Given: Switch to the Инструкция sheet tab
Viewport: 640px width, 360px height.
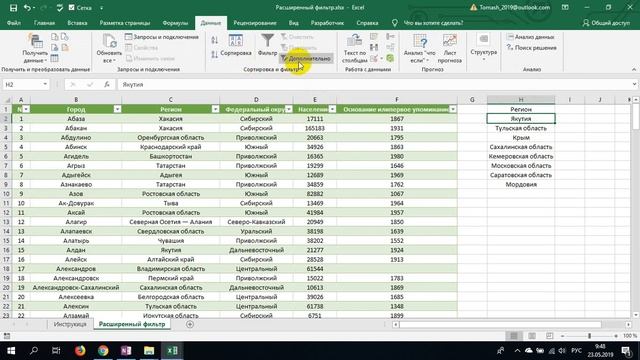Looking at the screenshot, I should [70, 324].
